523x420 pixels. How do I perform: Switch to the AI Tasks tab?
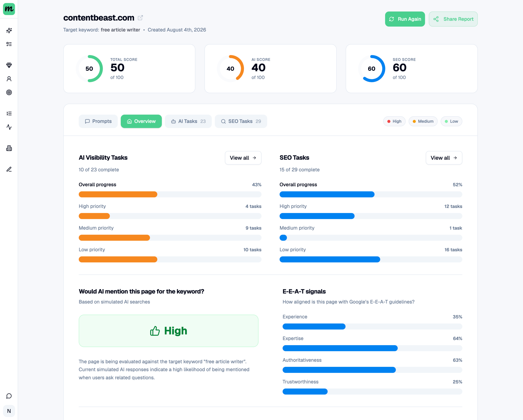pos(188,121)
